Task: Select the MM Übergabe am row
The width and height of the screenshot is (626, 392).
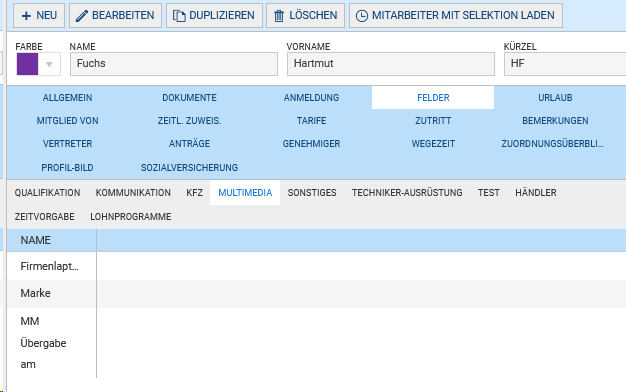Action: click(x=317, y=343)
